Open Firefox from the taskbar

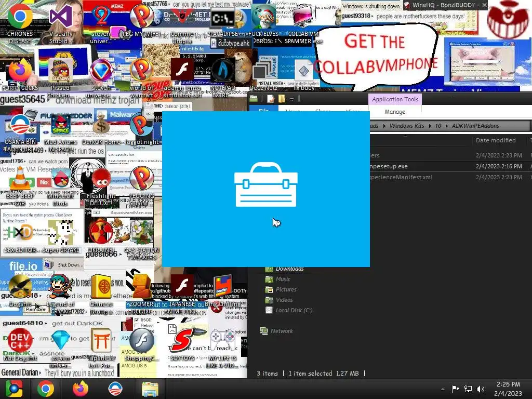[81, 389]
